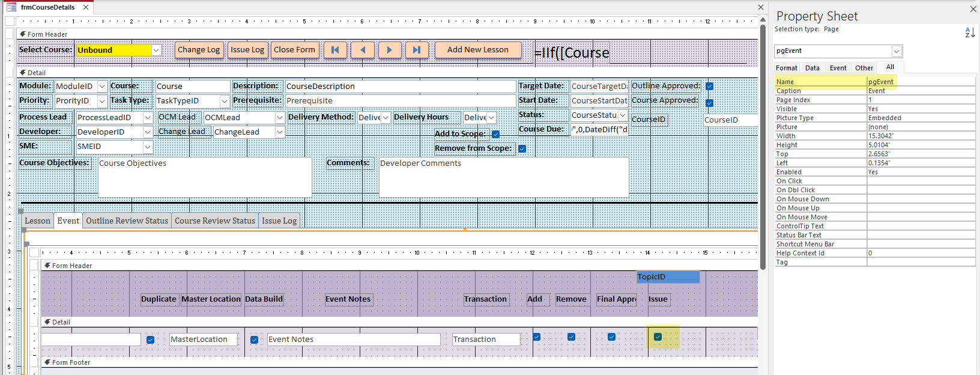Select the Issue checkbox in subform detail
The width and height of the screenshot is (980, 375).
pyautogui.click(x=658, y=337)
